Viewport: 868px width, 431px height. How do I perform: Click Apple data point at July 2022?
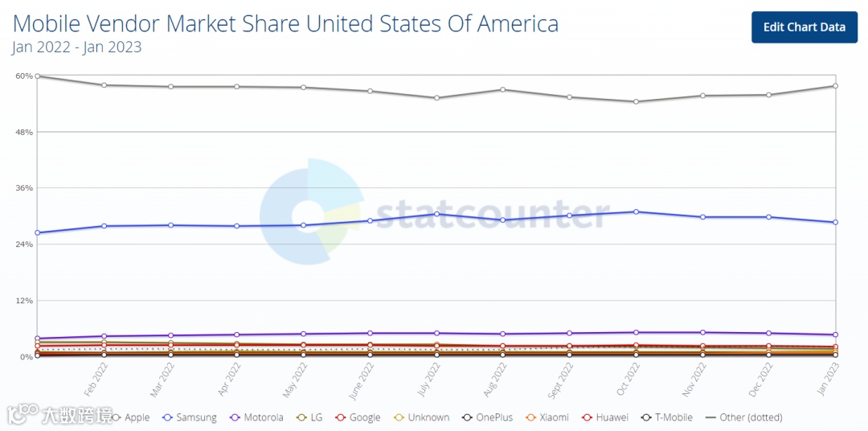coord(436,97)
